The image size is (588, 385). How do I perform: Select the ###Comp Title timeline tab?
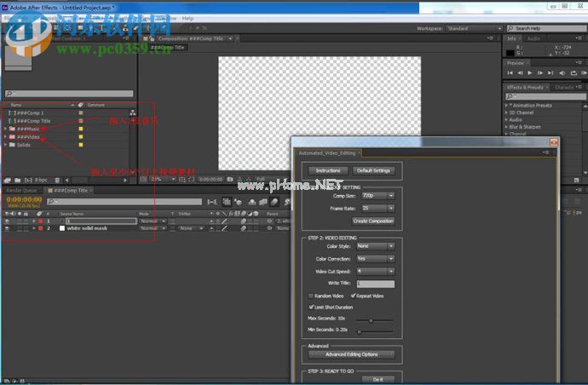pos(71,191)
